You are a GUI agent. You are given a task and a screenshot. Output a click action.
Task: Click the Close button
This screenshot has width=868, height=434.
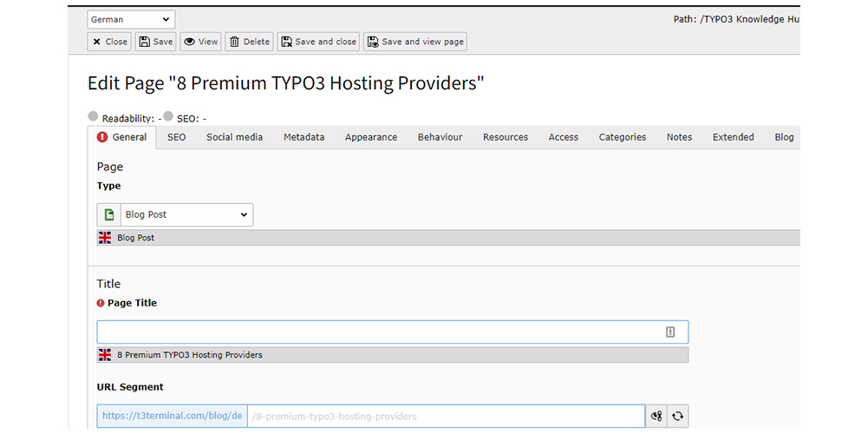[x=109, y=42]
